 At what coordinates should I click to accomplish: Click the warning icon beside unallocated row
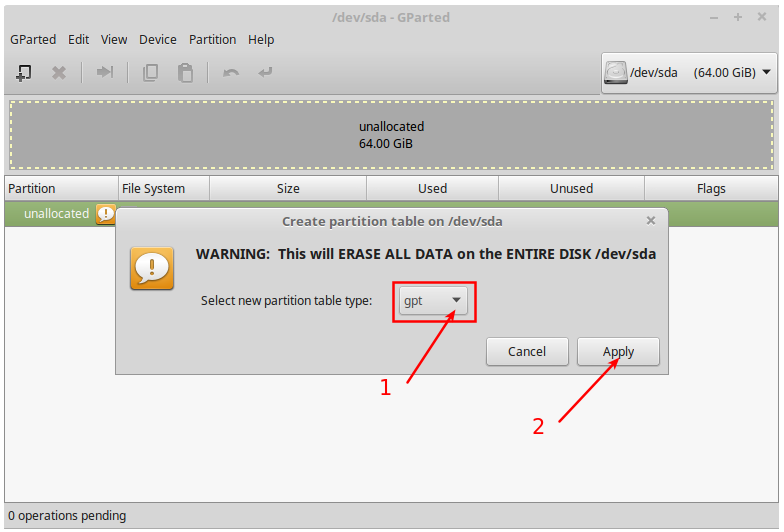[x=106, y=214]
